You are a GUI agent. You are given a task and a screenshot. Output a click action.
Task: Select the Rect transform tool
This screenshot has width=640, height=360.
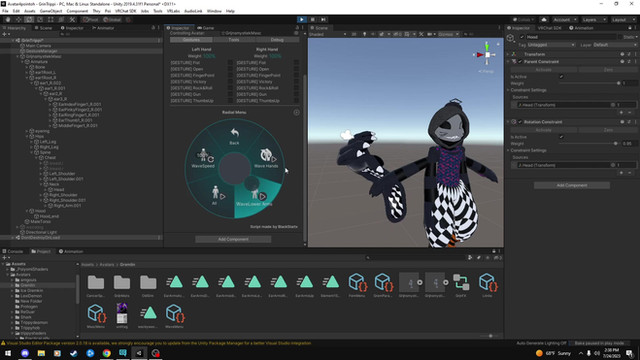[51, 19]
